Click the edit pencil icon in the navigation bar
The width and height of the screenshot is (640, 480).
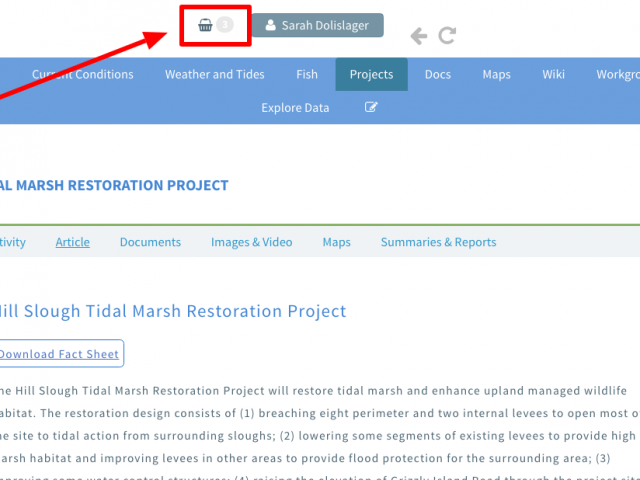tap(371, 107)
